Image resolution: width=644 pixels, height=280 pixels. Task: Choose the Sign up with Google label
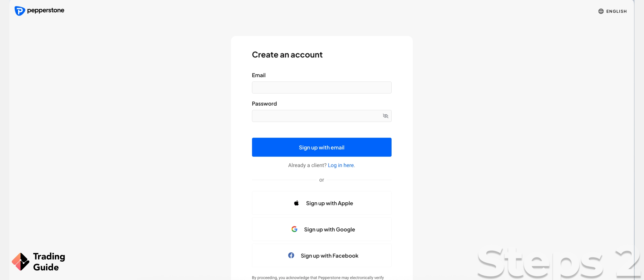[x=329, y=230]
